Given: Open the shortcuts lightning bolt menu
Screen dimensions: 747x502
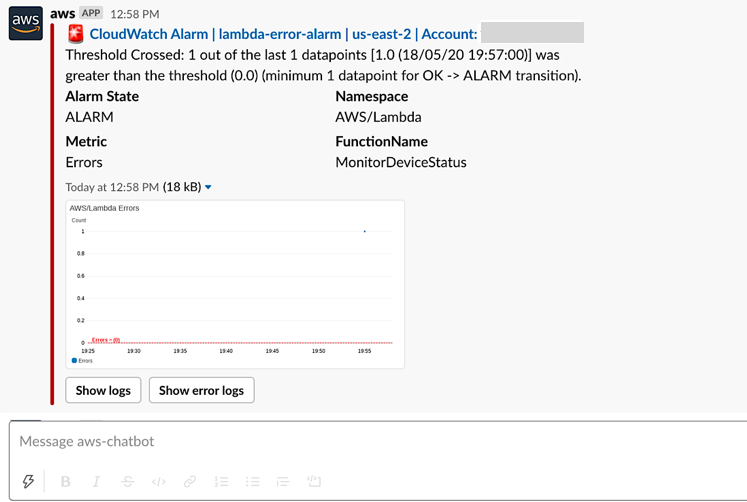Looking at the screenshot, I should pyautogui.click(x=29, y=481).
